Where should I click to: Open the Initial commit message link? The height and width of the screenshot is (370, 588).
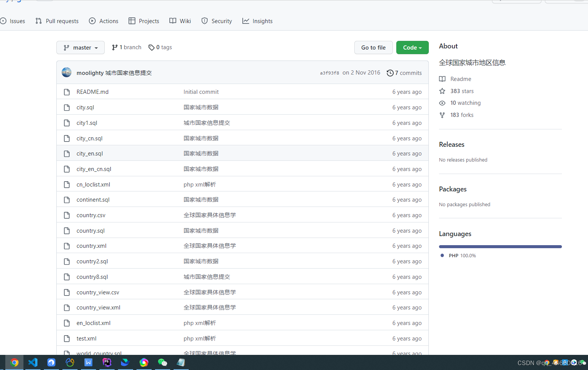click(201, 92)
